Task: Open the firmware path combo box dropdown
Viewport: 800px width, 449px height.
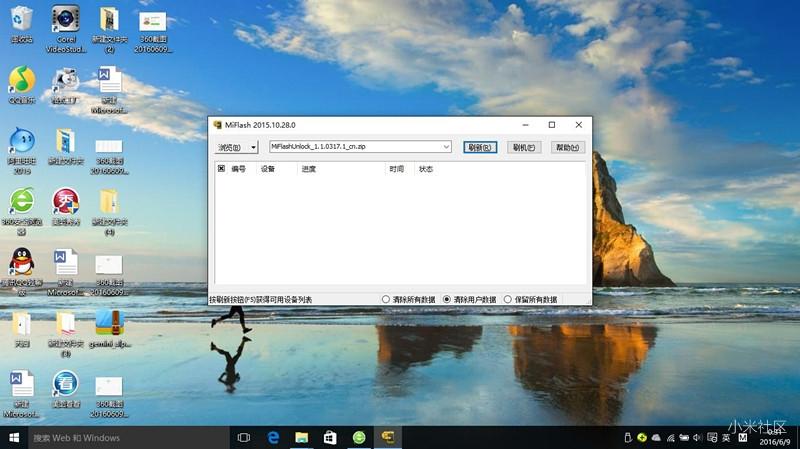Action: coord(448,147)
